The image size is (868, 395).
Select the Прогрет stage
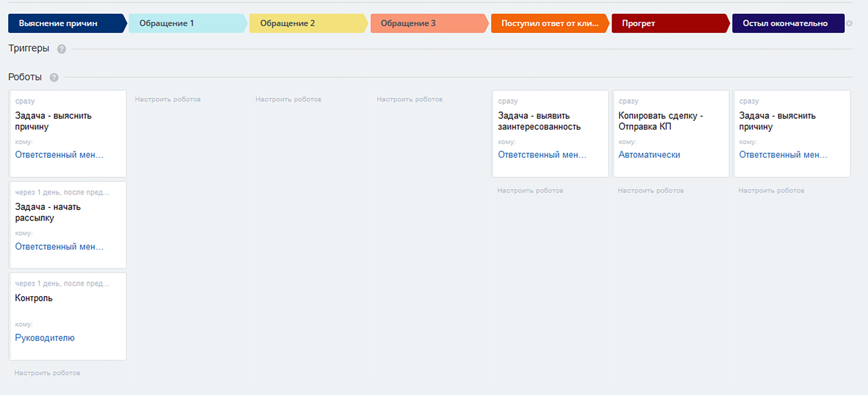(670, 23)
